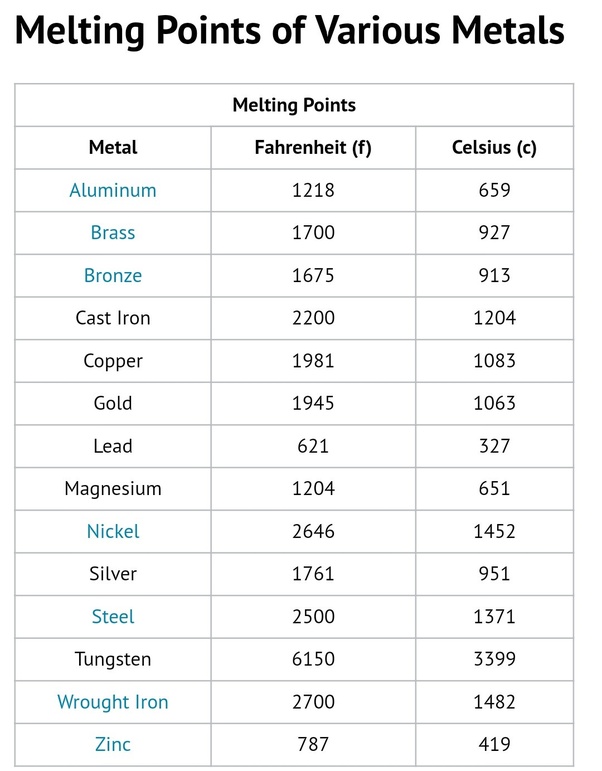The image size is (602, 771).
Task: Click the Celsius (c) column header
Action: point(494,148)
